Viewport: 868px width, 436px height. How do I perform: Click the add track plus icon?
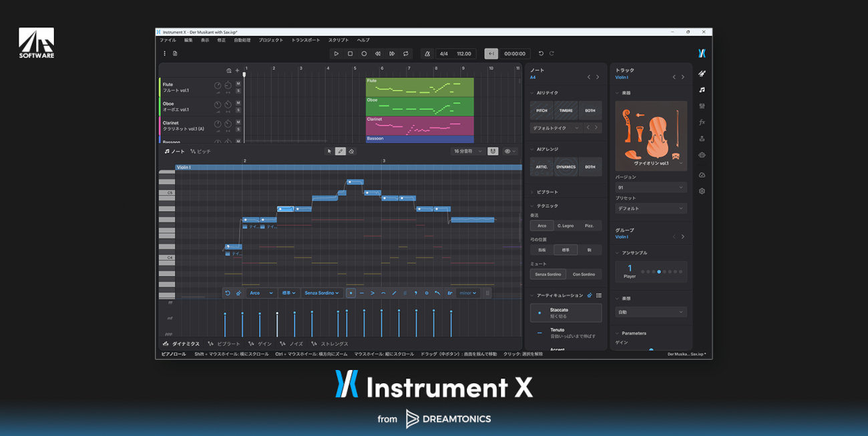click(x=237, y=70)
